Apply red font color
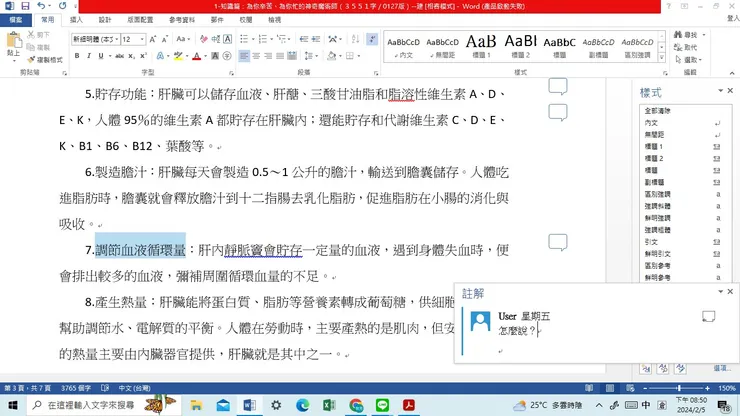Viewport: 740px width, 416px height. pos(197,56)
